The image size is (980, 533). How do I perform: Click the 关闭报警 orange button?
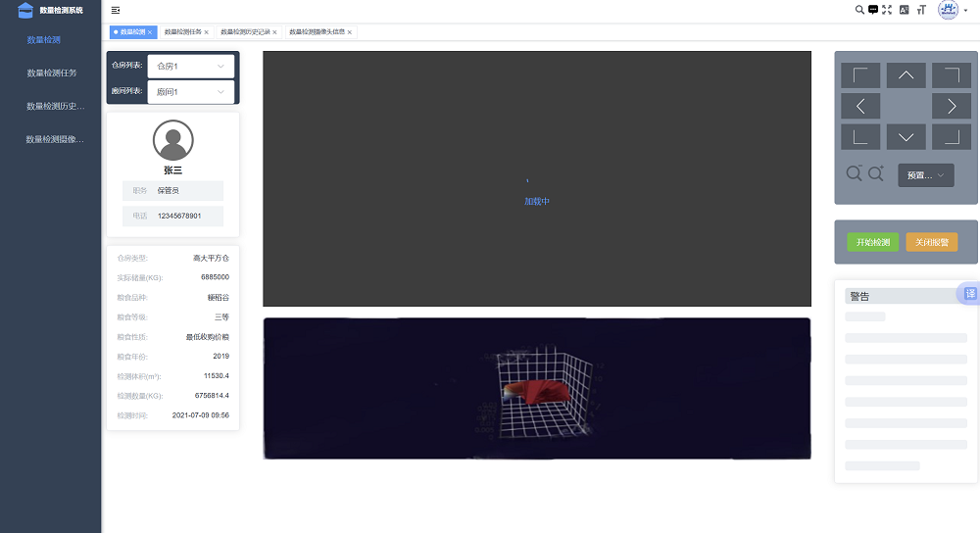click(x=931, y=242)
